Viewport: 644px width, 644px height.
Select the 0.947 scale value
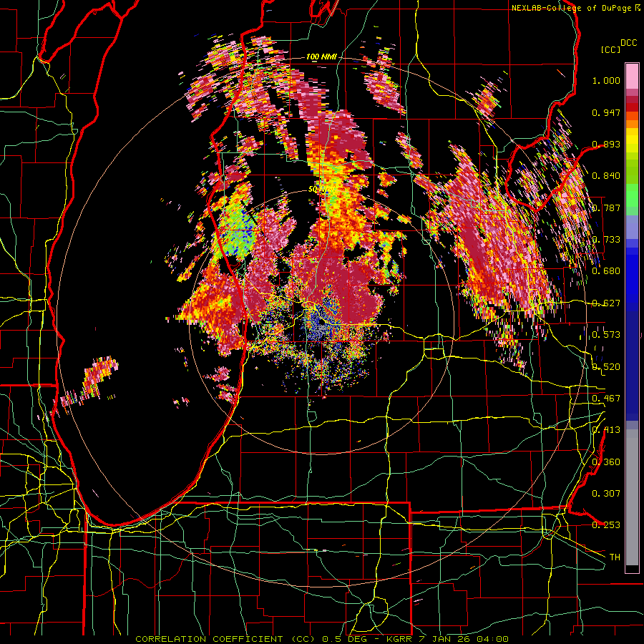(606, 112)
